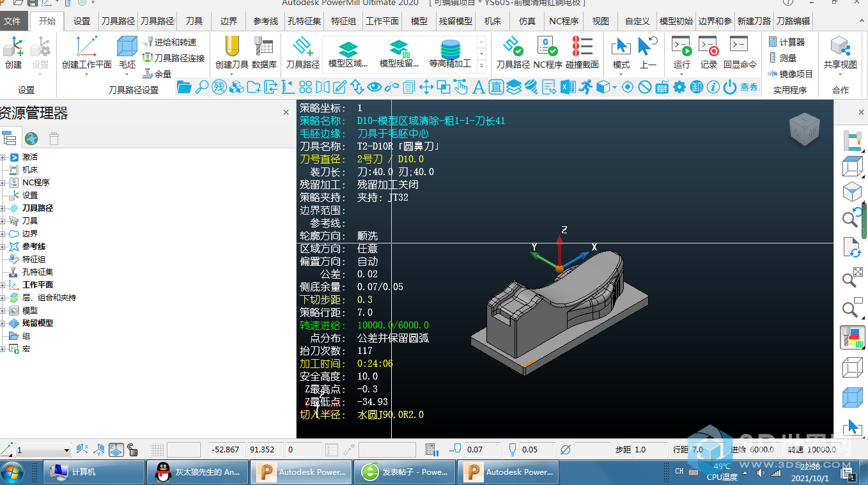
Task: Open 刀具路径连接 toolpath connections
Action: pos(173,58)
